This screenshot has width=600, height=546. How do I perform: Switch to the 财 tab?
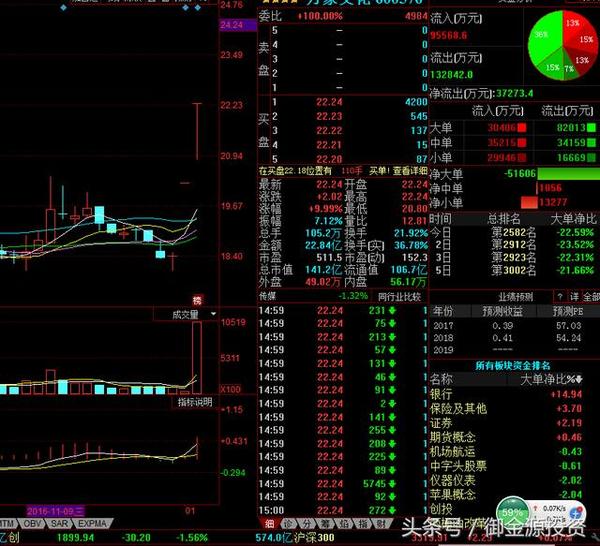coord(382,523)
